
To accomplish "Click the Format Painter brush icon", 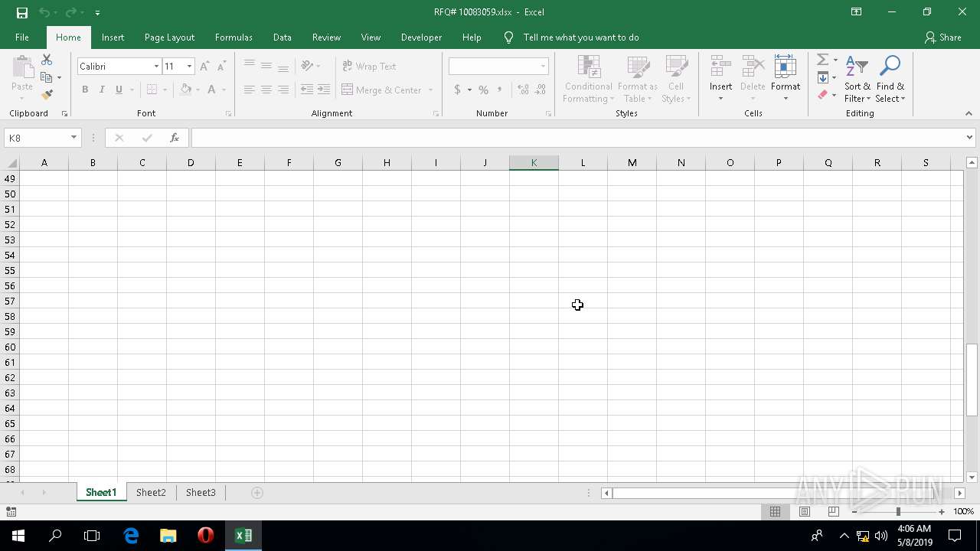I will click(47, 95).
